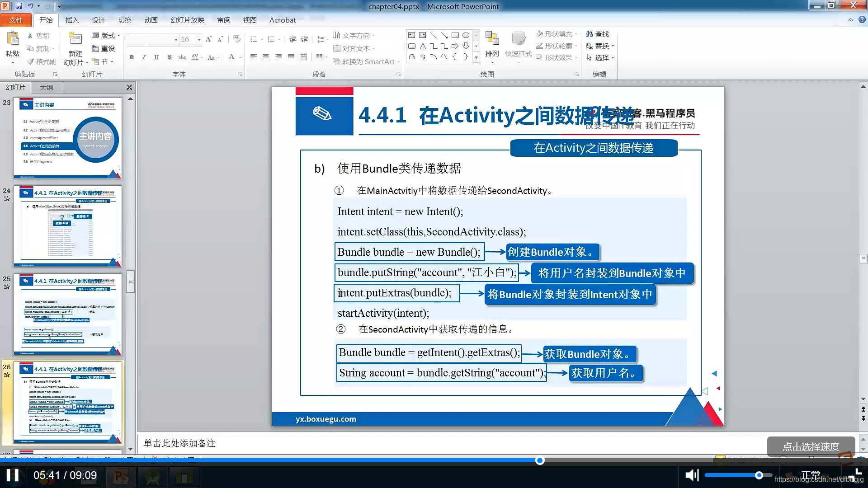Click the Bold formatting icon
Screen dimensions: 868x488
pos(132,57)
